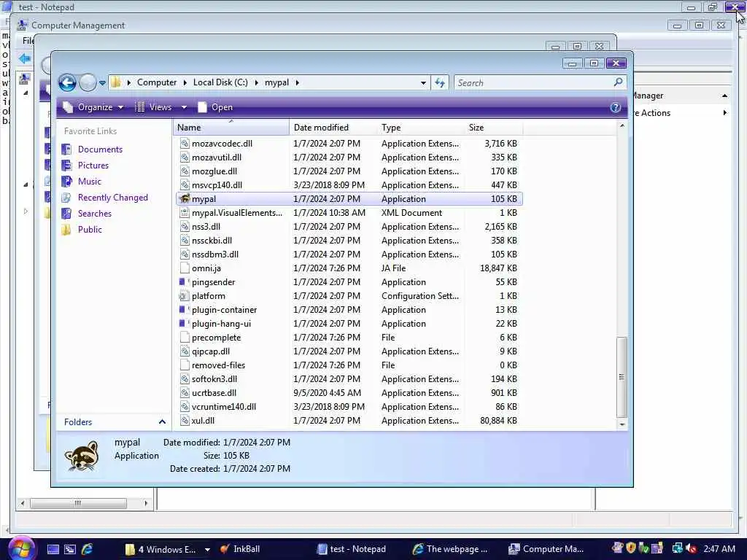747x560 pixels.
Task: Sort by the Type column header
Action: click(x=420, y=128)
